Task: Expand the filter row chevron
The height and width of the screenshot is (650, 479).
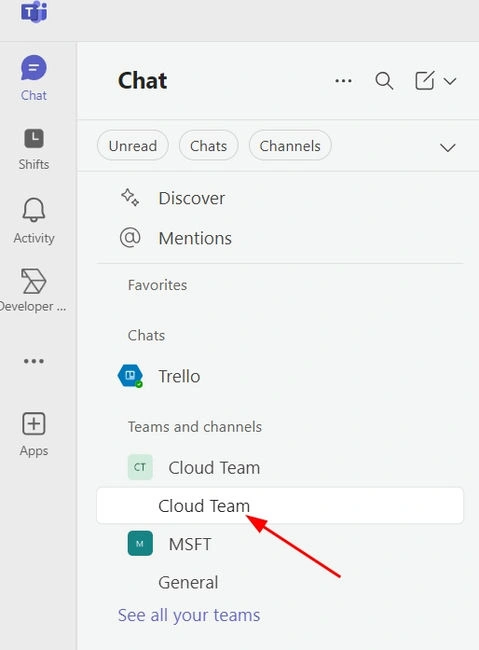Action: (447, 148)
